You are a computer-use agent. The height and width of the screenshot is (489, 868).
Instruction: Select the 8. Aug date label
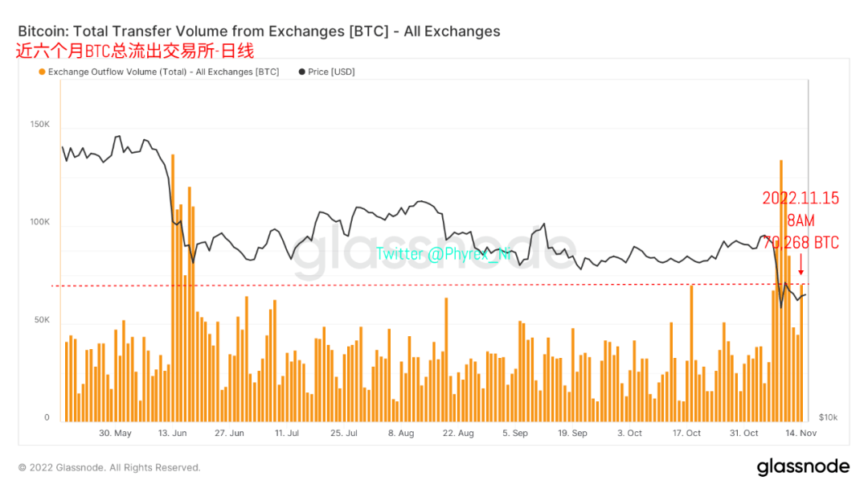coord(400,433)
